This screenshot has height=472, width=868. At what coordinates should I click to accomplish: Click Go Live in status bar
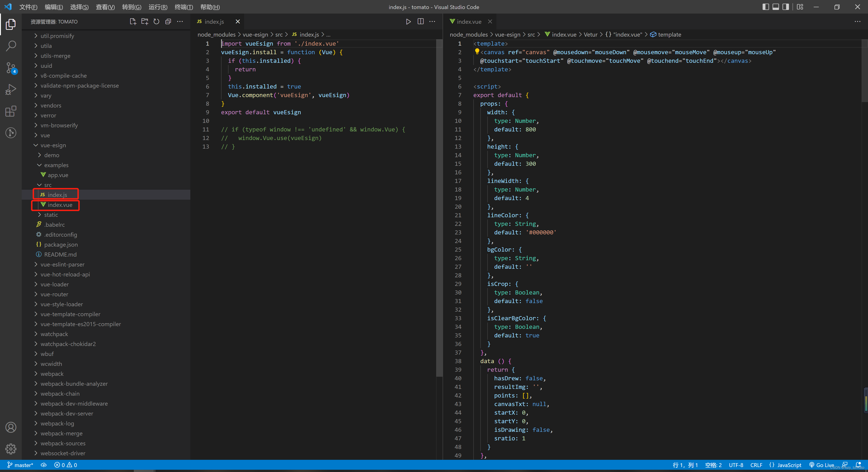click(821, 465)
